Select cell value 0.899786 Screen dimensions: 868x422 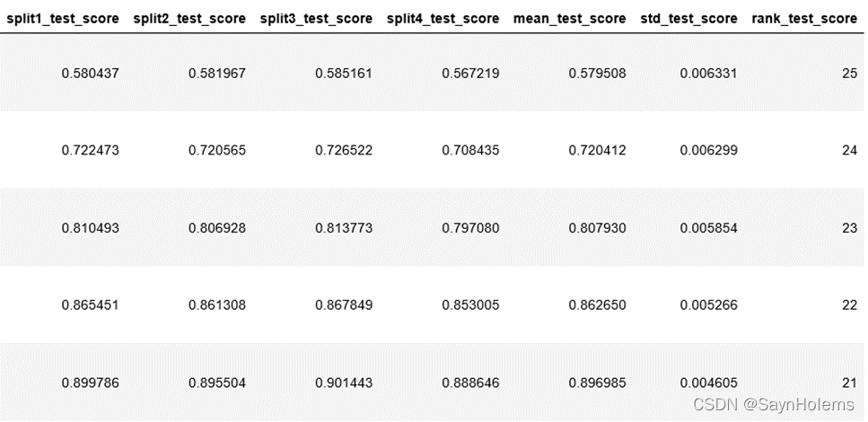tap(91, 382)
